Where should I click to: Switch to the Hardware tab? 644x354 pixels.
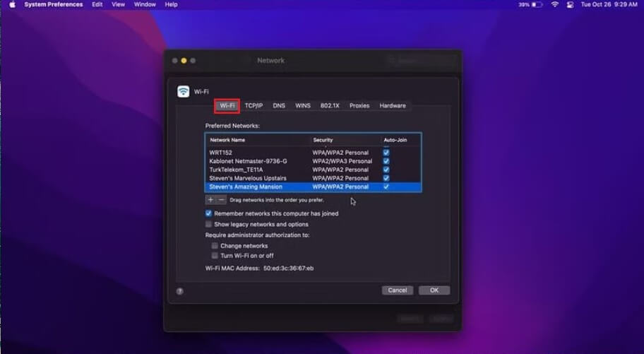[393, 106]
